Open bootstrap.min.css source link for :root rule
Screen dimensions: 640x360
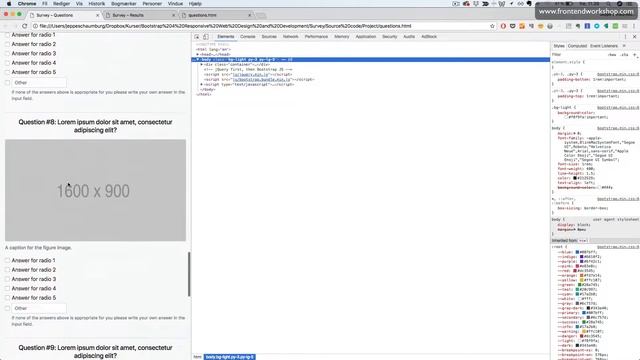[x=618, y=247]
